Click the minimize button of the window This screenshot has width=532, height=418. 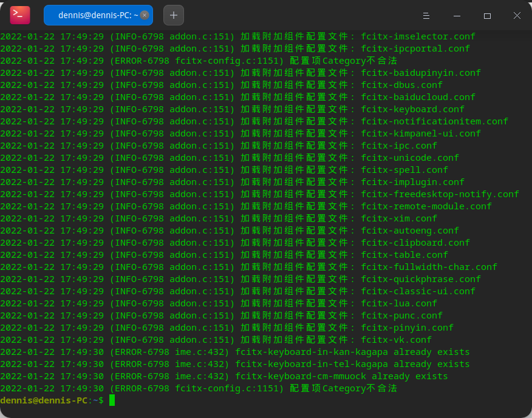(x=457, y=16)
